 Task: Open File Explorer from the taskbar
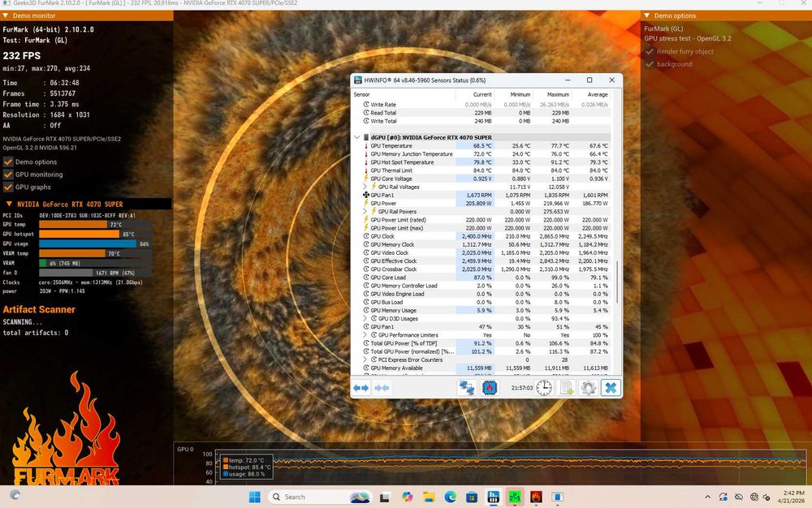tap(428, 497)
